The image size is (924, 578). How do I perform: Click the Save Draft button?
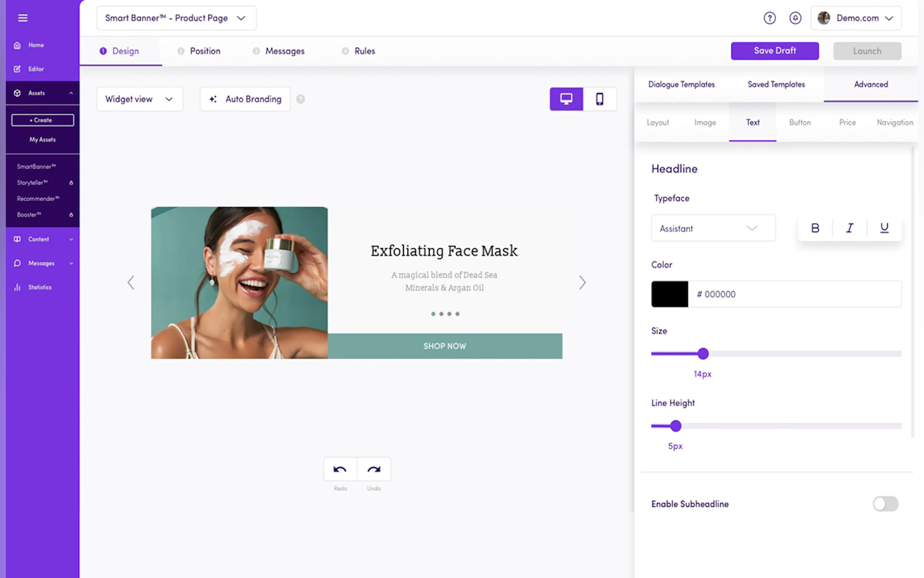(774, 51)
